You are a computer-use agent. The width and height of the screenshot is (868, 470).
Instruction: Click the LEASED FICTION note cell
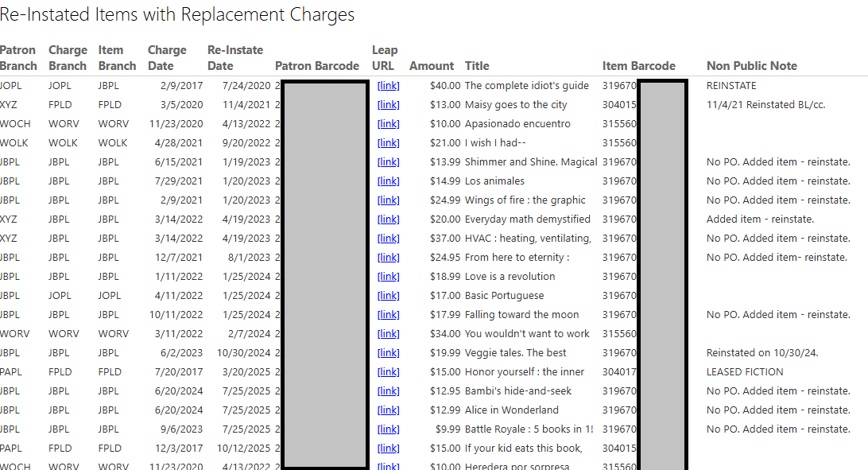pyautogui.click(x=745, y=372)
